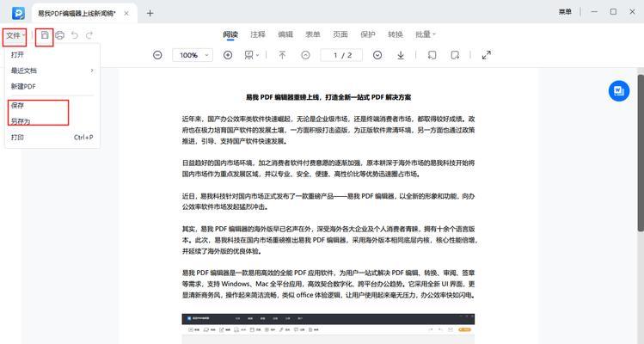644x344 pixels.
Task: Click the paragraph starting with 日益趋好
Action: coord(328,169)
